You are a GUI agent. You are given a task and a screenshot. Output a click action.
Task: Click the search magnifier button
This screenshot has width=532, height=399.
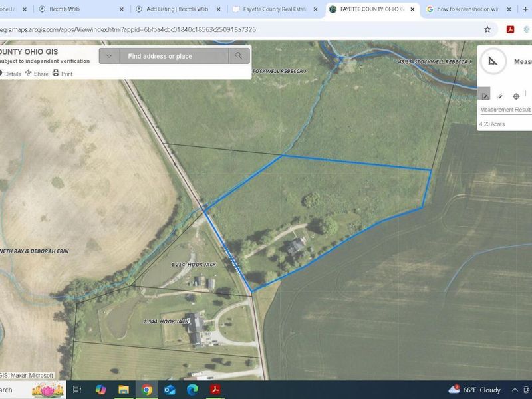tap(239, 56)
